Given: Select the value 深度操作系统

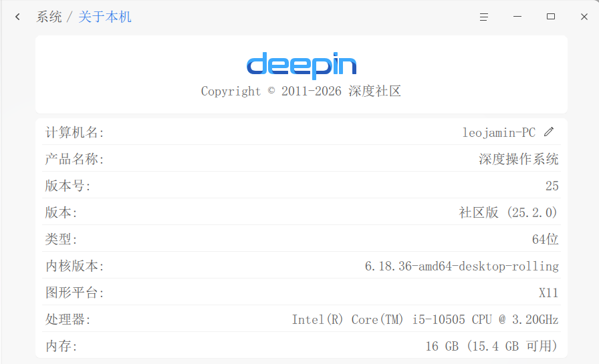Looking at the screenshot, I should 518,159.
